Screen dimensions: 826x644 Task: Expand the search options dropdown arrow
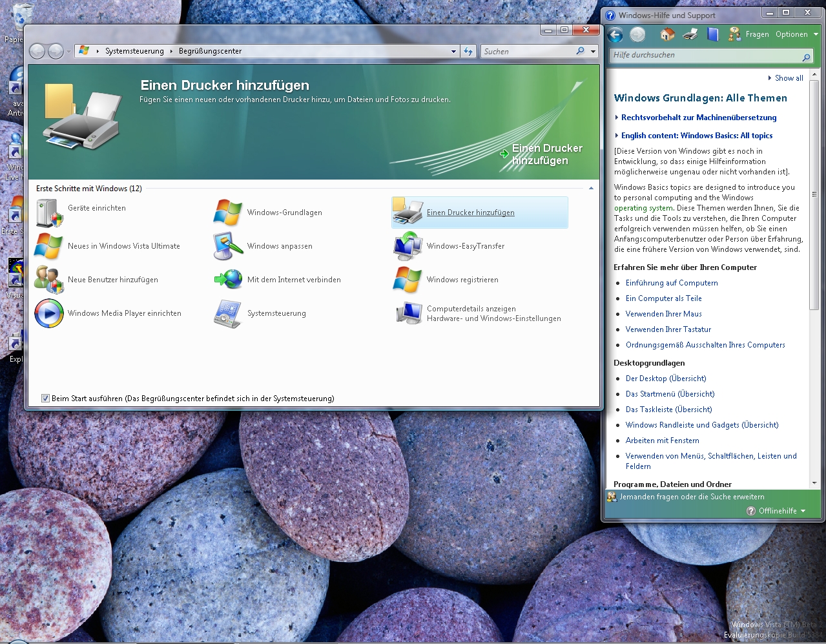[593, 51]
